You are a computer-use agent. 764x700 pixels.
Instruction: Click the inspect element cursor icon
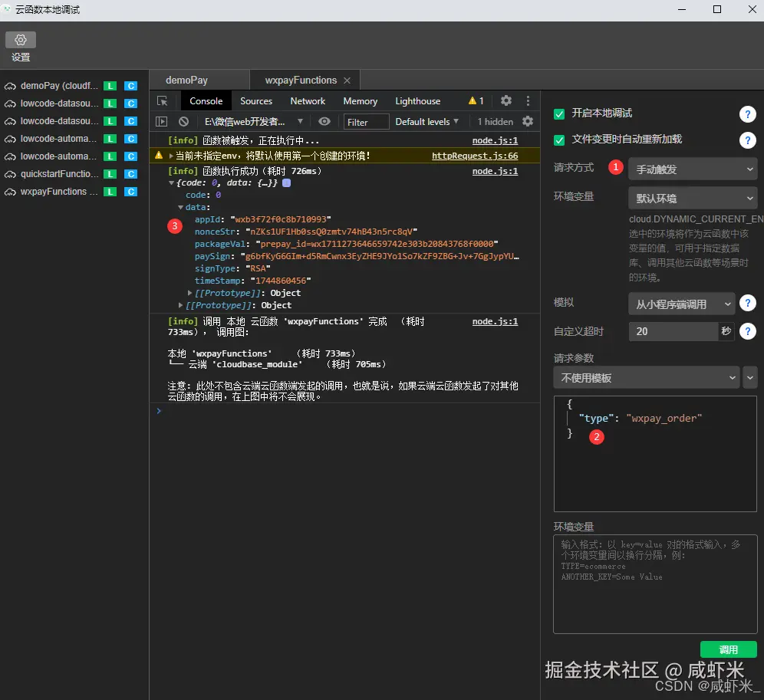[x=163, y=101]
